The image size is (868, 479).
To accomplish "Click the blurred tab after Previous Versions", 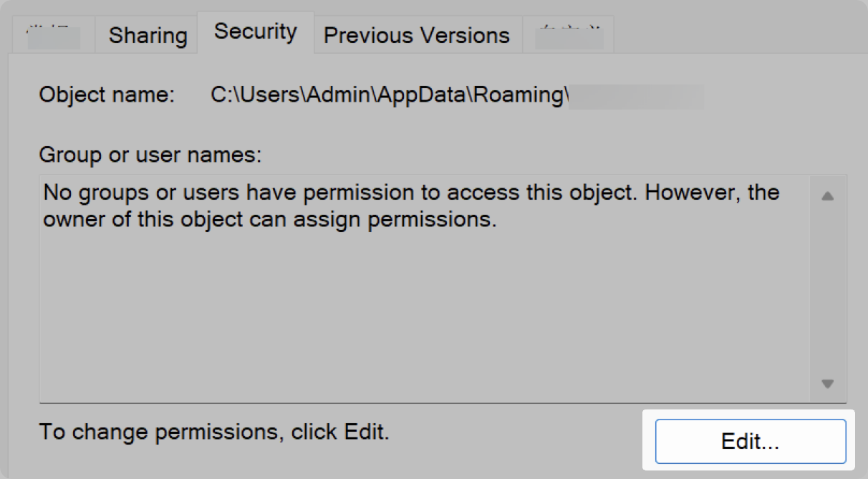I will coord(569,36).
